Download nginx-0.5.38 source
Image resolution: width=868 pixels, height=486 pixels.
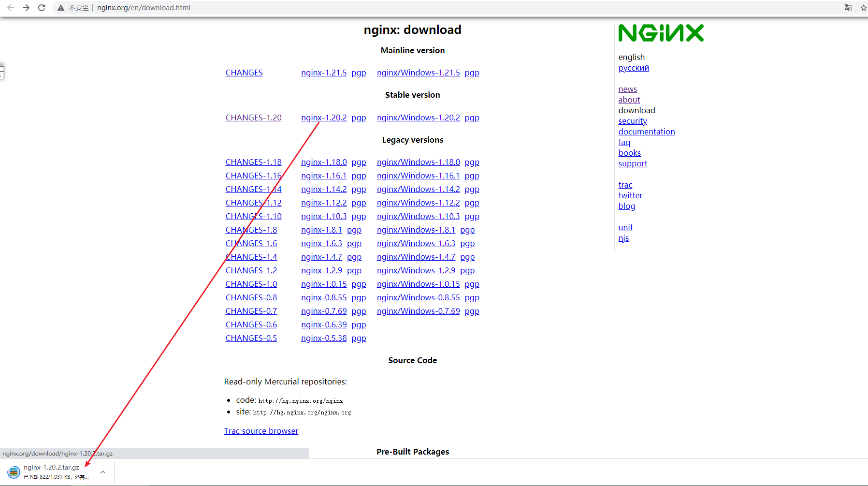tap(324, 338)
